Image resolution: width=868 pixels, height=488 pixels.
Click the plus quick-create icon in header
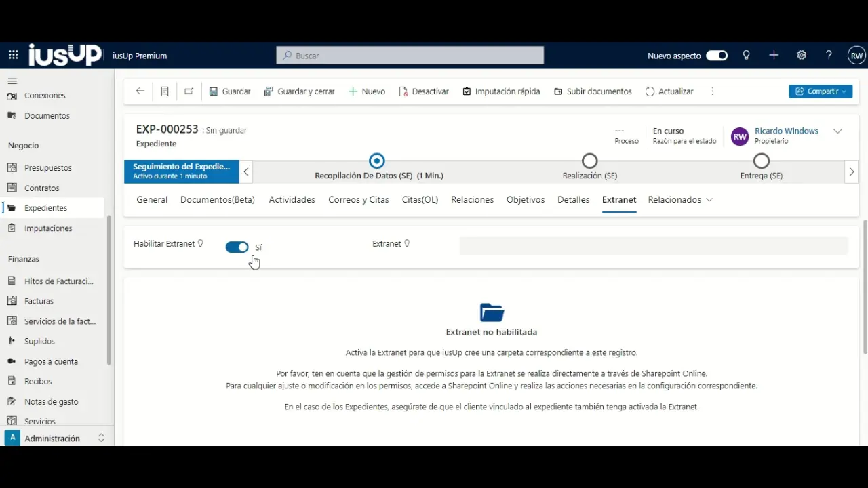coord(774,56)
